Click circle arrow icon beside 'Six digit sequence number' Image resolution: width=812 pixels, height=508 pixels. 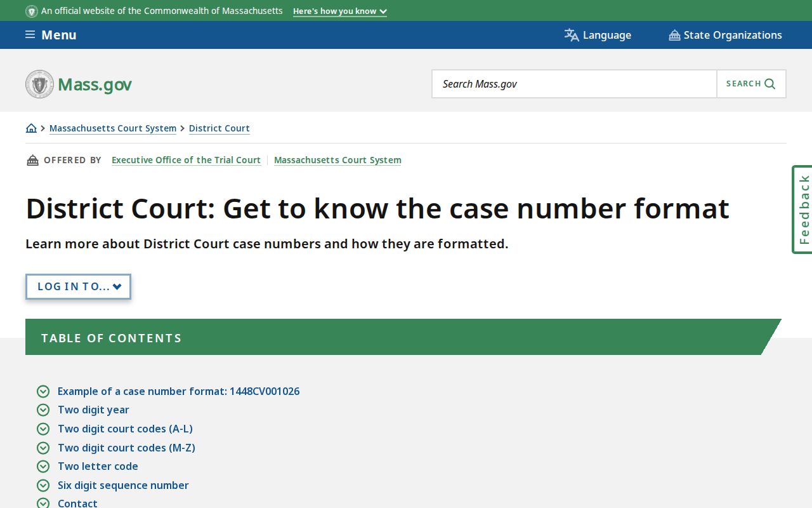coord(43,485)
